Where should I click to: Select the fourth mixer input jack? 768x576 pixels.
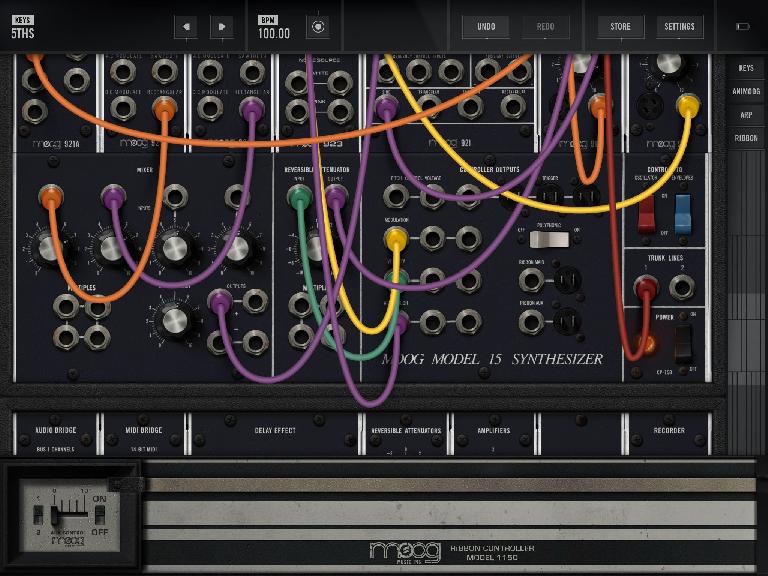coord(237,196)
